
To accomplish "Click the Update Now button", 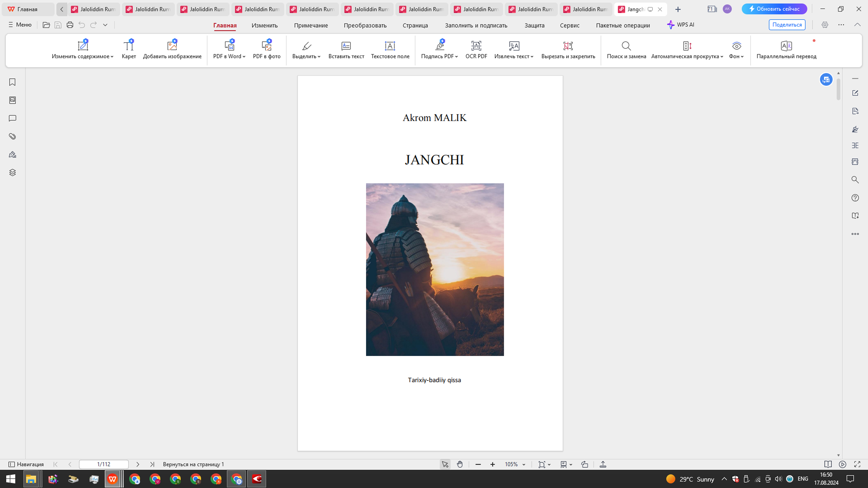I will 774,9.
